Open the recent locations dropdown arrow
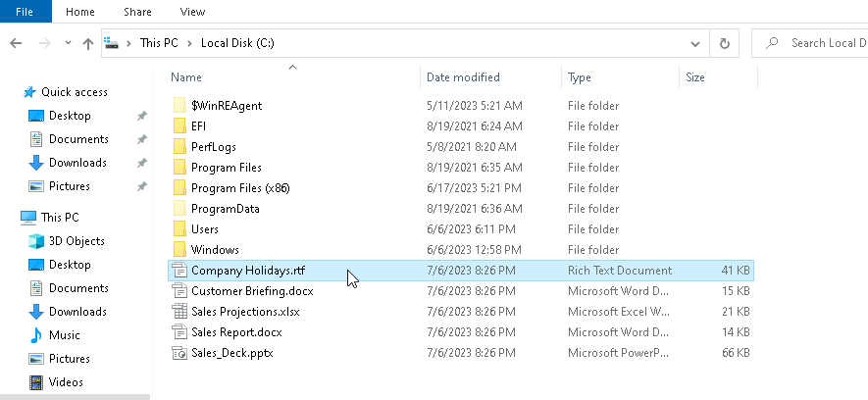The image size is (868, 400). (x=68, y=43)
